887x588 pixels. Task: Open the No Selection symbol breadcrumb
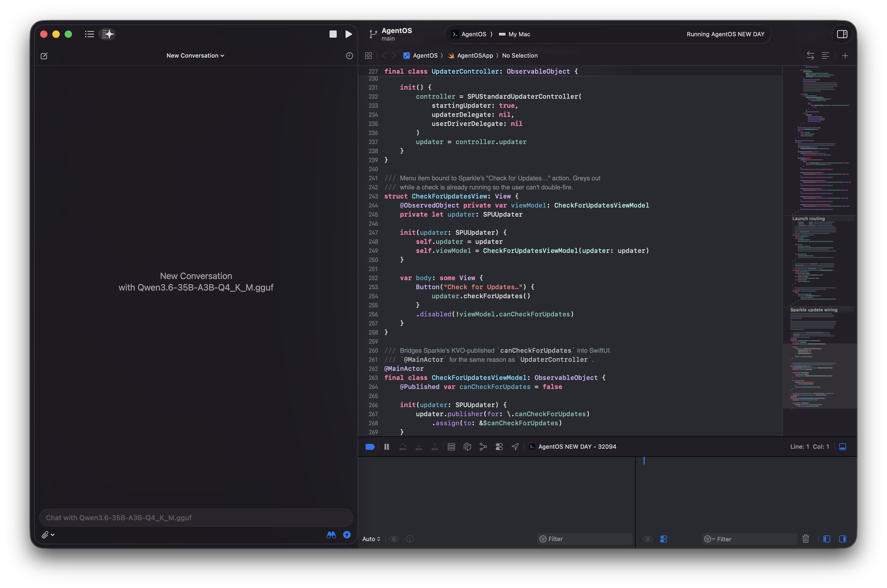click(520, 55)
